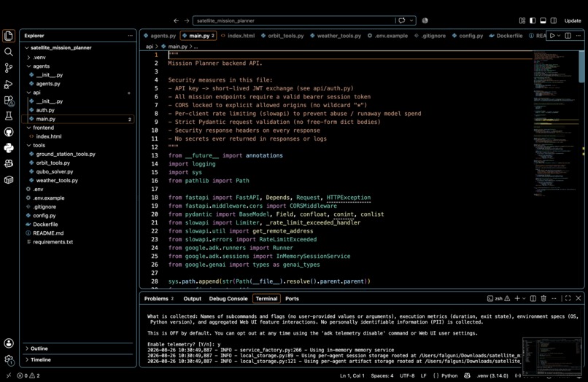Click Customize Layout icon

(522, 20)
